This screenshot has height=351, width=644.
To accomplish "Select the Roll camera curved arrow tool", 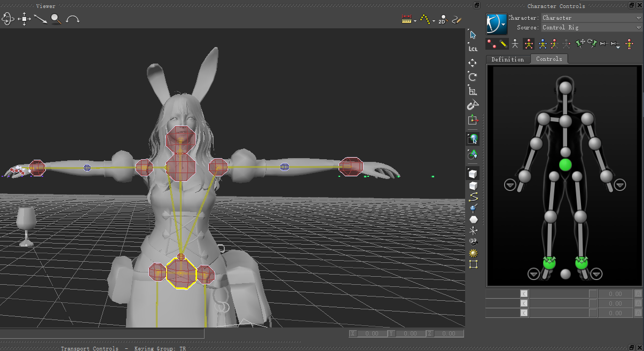I will [73, 19].
